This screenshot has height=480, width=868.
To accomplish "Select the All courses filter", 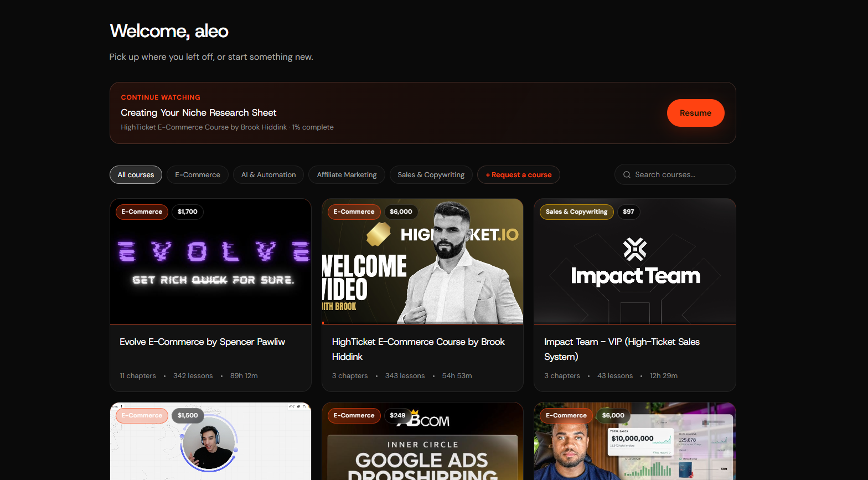I will tap(136, 175).
